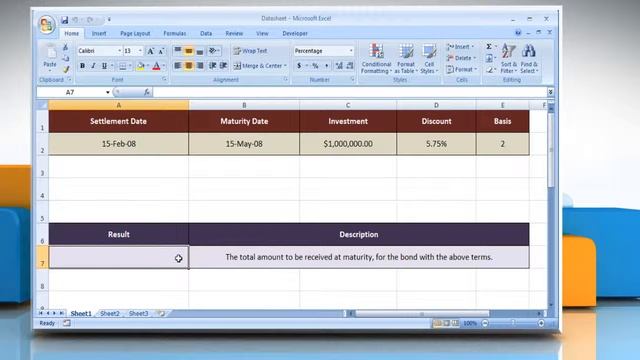Set Bottom Align for cell
The image size is (640, 360).
[x=200, y=51]
